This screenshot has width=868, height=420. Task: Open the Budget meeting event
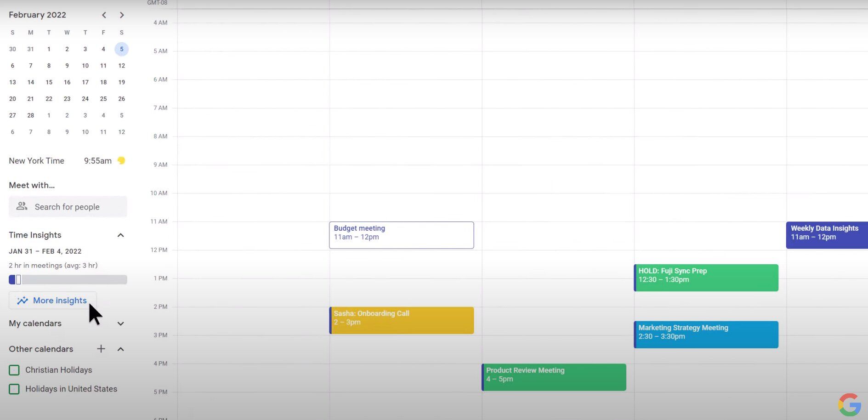pos(401,235)
